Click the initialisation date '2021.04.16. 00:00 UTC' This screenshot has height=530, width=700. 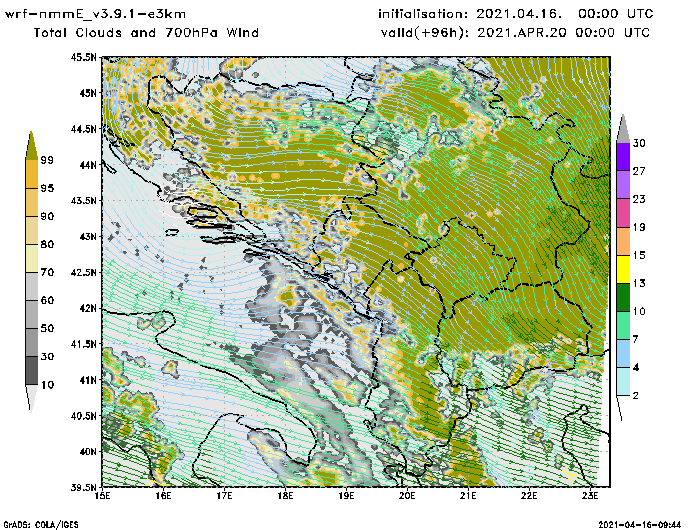pos(565,14)
